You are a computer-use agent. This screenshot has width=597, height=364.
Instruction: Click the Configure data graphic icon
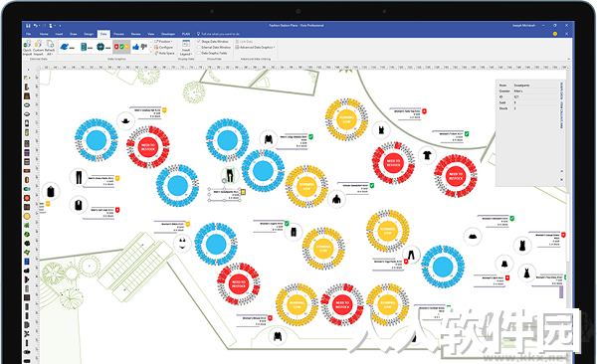164,47
